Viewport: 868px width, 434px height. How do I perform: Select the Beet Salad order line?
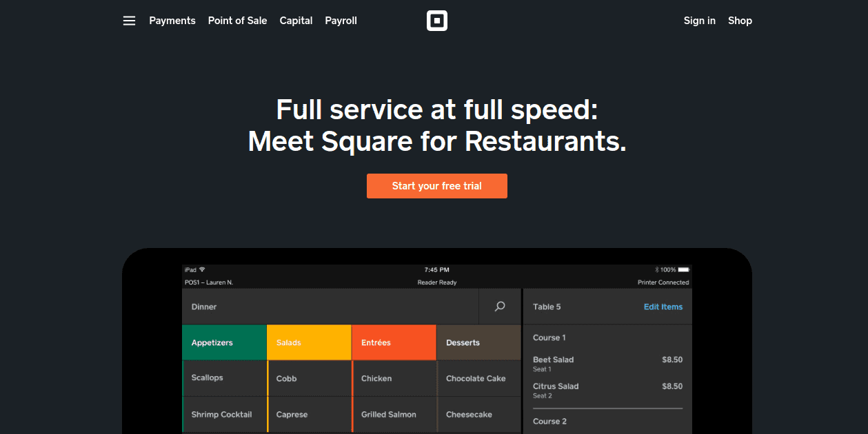point(607,363)
